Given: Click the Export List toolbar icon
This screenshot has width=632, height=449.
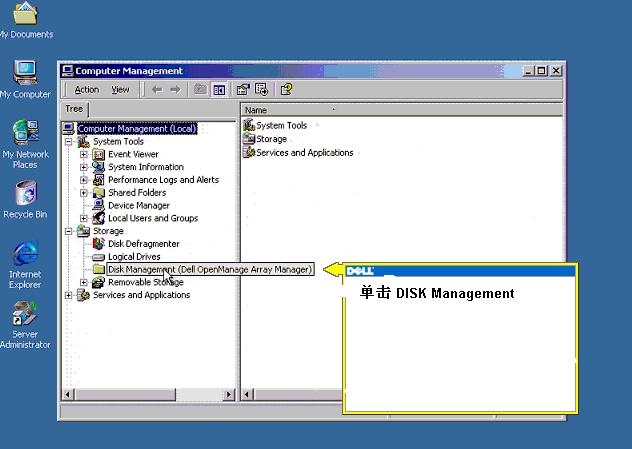Looking at the screenshot, I should [x=262, y=89].
